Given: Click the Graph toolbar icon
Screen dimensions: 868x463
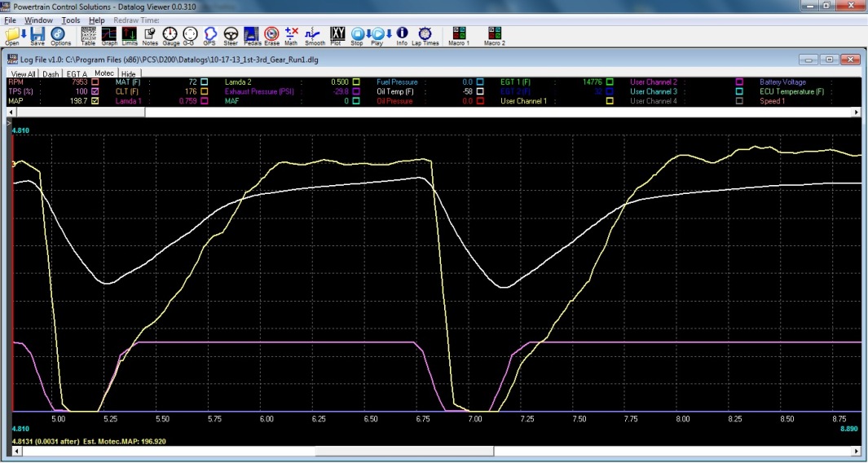Looking at the screenshot, I should (x=109, y=36).
